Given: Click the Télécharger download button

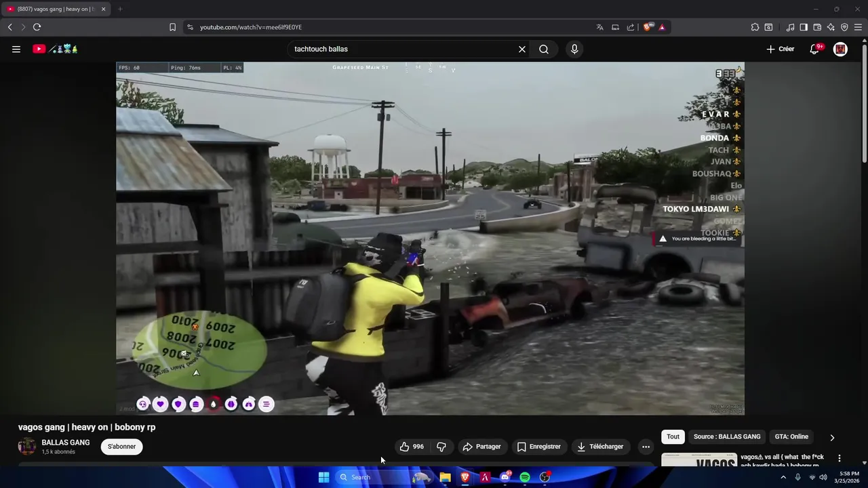Looking at the screenshot, I should (x=600, y=447).
